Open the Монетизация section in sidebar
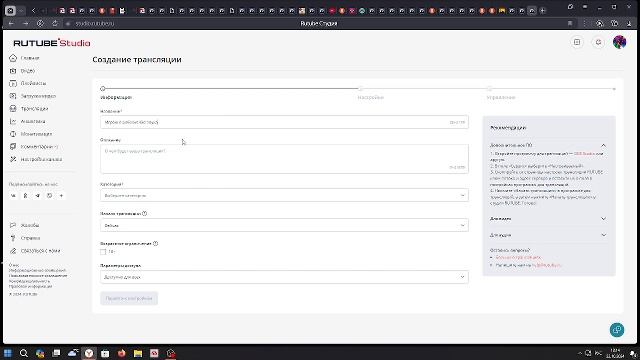This screenshot has height=360, width=640. (x=31, y=134)
